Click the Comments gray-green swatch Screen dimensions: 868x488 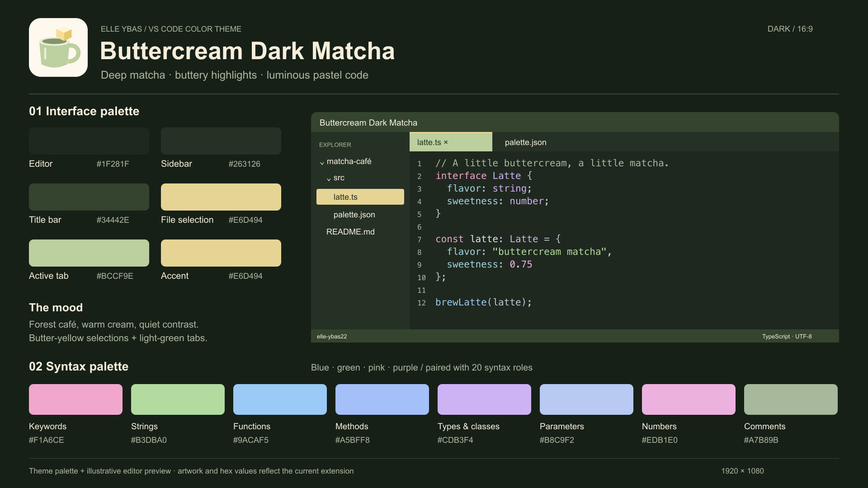coord(791,399)
